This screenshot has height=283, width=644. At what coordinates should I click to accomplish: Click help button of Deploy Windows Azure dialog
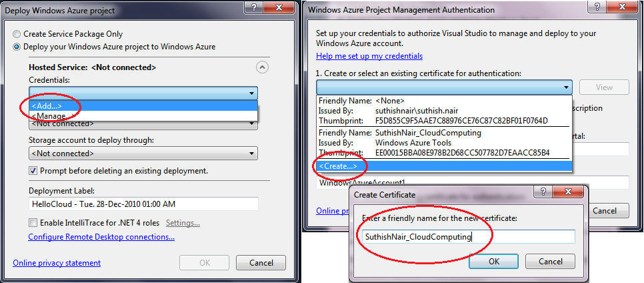(x=254, y=7)
